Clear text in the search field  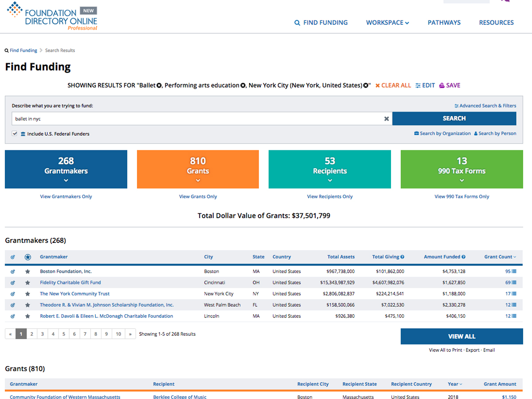(386, 119)
